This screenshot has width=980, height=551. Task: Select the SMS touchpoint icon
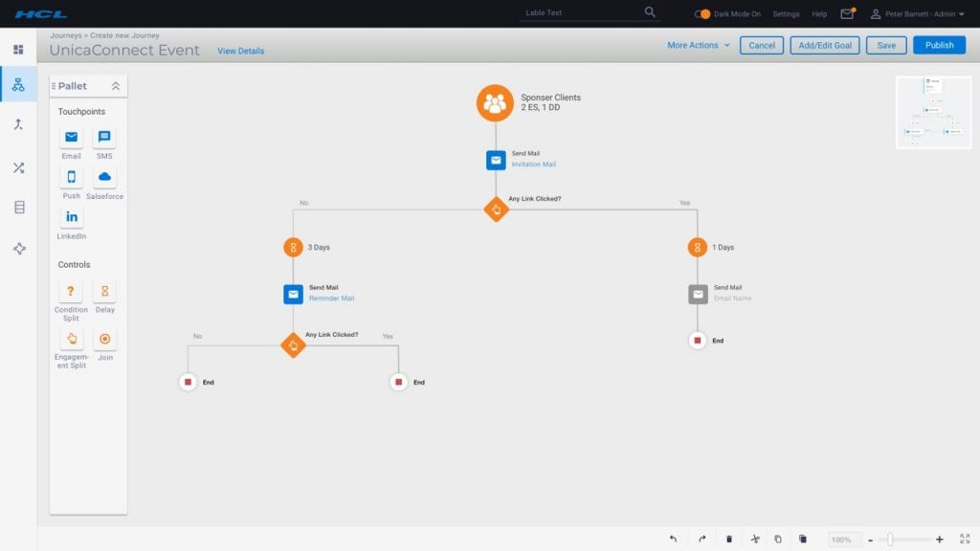pyautogui.click(x=104, y=138)
